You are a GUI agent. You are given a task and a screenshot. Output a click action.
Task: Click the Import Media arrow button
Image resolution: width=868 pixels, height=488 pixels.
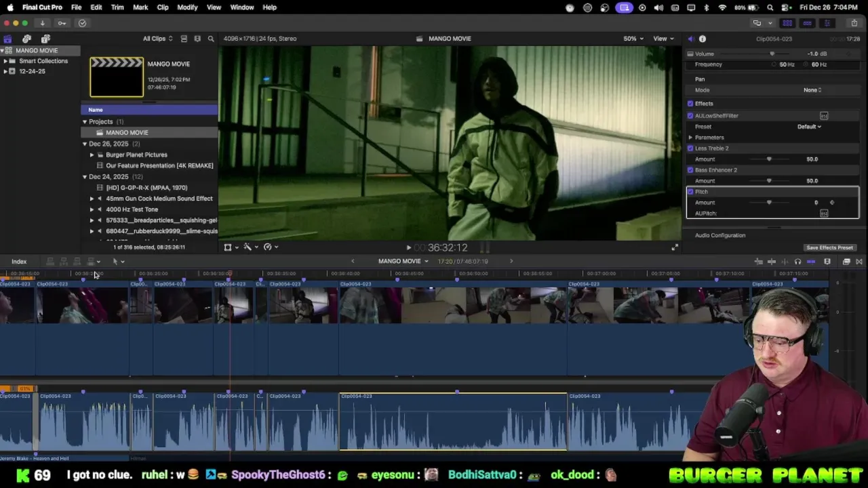click(x=42, y=23)
